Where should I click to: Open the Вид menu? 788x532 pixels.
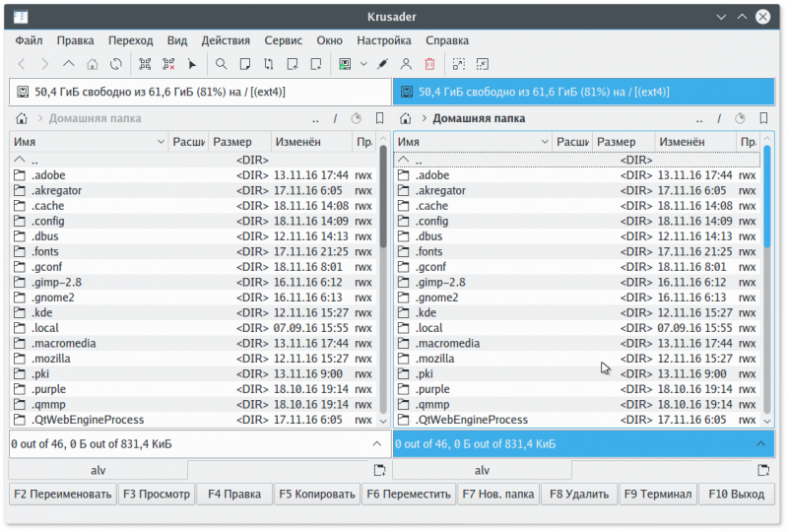177,40
